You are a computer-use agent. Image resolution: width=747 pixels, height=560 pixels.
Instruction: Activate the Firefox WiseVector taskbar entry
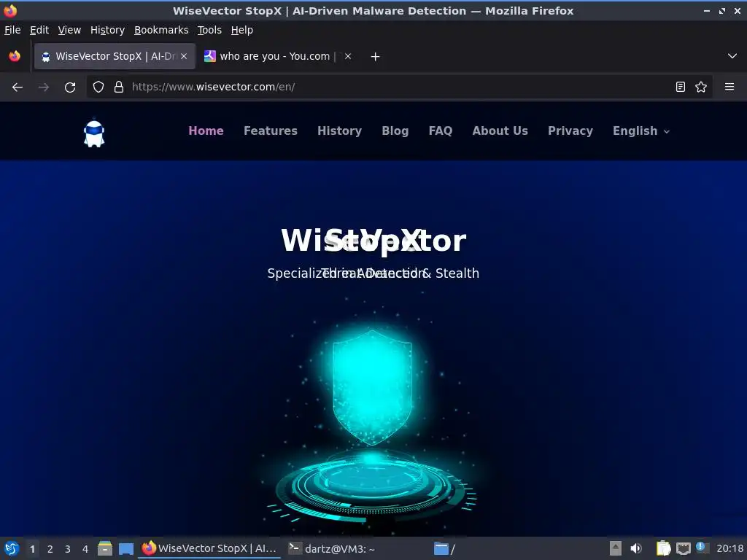click(x=209, y=548)
